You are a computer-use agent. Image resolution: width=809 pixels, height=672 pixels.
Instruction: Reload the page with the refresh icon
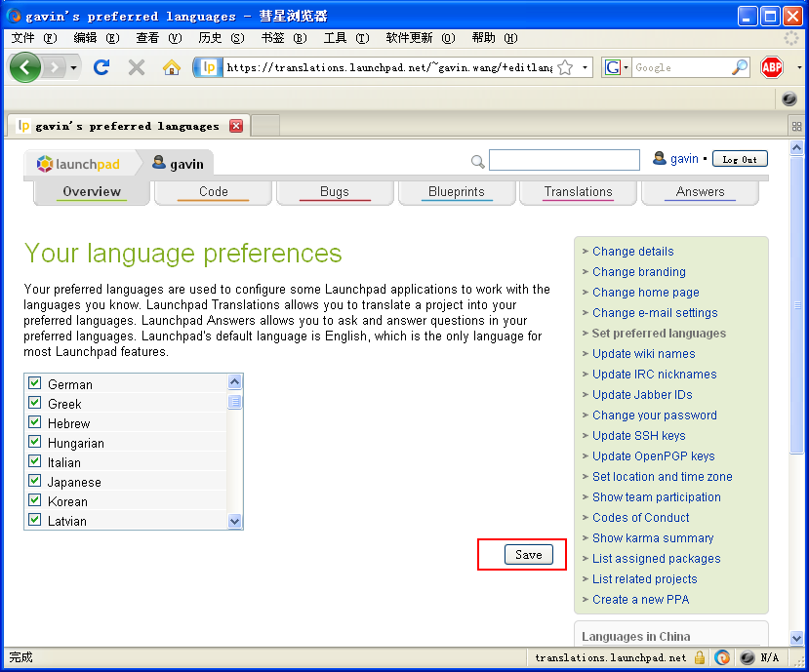point(101,67)
